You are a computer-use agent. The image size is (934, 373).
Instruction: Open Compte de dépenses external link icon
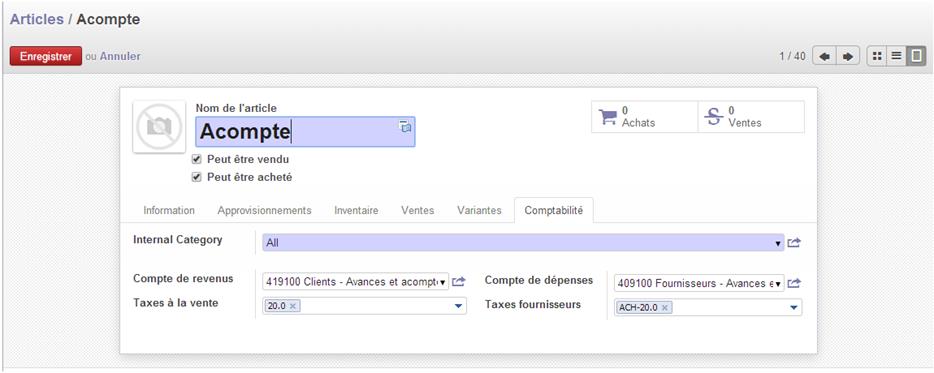click(794, 284)
